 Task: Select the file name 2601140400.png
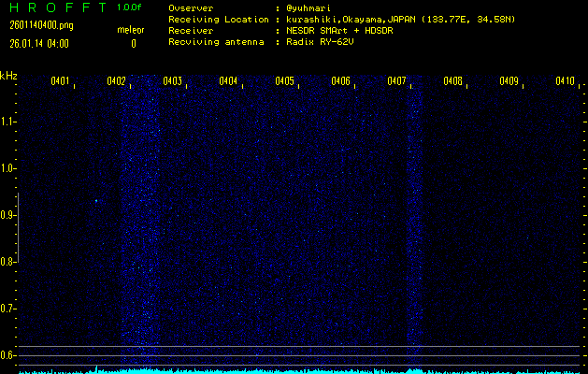(41, 25)
